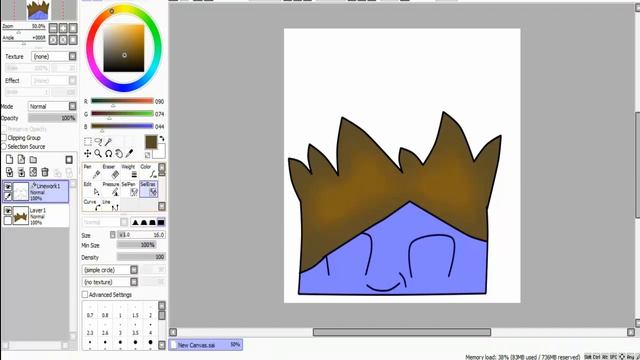Choose the flattest rightmost brush edge shape
640x360 pixels.
pyautogui.click(x=161, y=222)
